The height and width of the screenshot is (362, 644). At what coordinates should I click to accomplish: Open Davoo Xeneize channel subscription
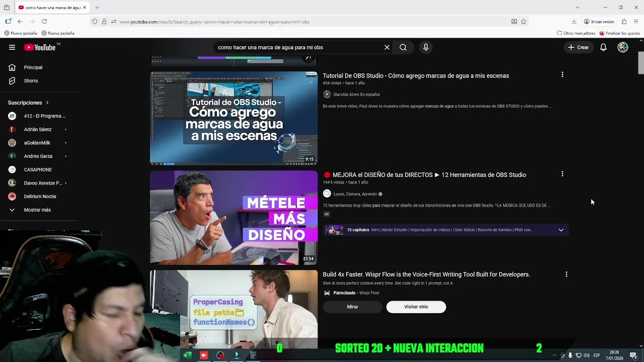coord(39,183)
